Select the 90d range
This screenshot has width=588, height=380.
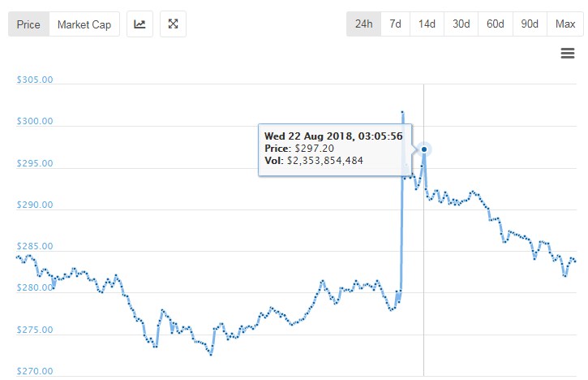point(530,24)
